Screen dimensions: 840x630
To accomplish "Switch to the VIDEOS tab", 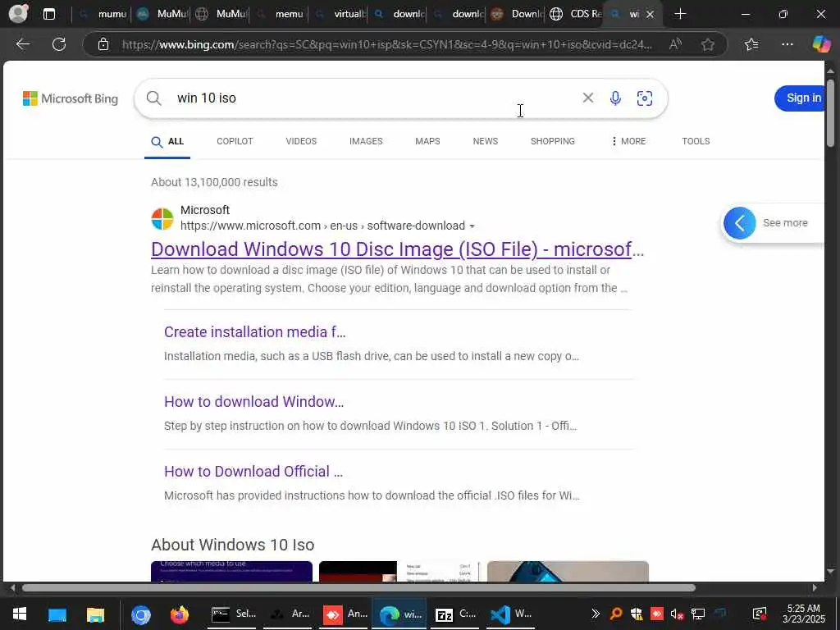I will (x=301, y=141).
